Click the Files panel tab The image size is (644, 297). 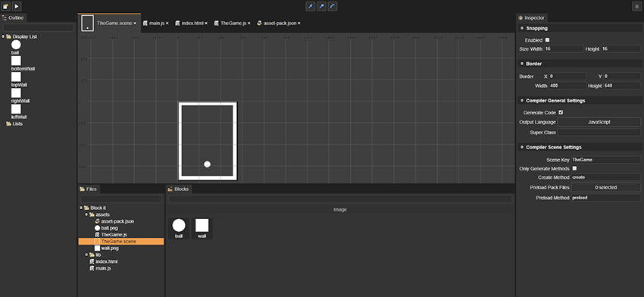(89, 189)
